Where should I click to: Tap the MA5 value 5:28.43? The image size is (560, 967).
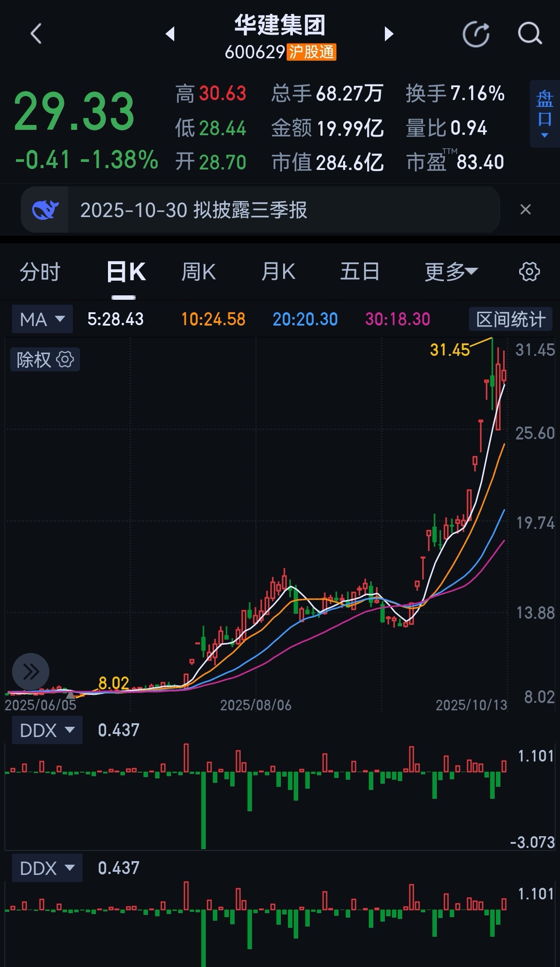pos(116,319)
